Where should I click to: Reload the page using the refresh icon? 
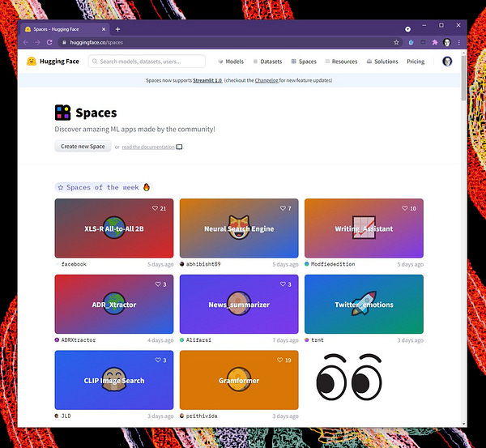[49, 42]
